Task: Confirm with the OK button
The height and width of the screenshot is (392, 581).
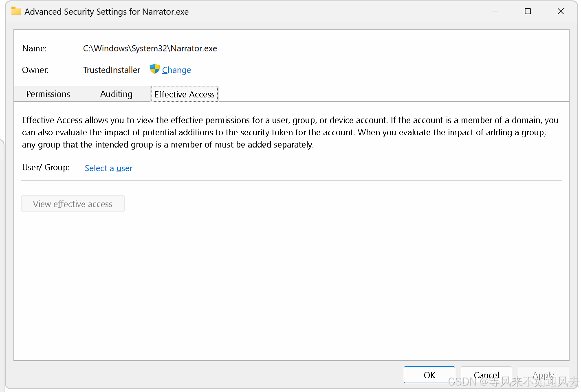Action: point(429,375)
